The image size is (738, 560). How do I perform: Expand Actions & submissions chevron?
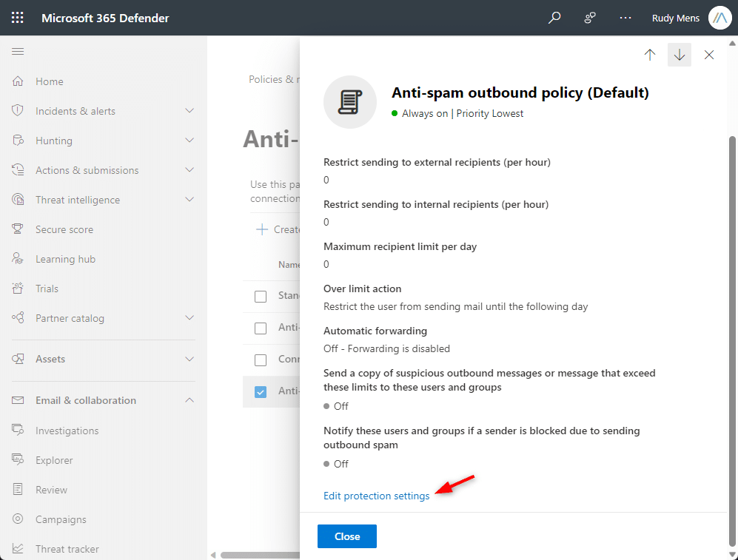coord(189,169)
